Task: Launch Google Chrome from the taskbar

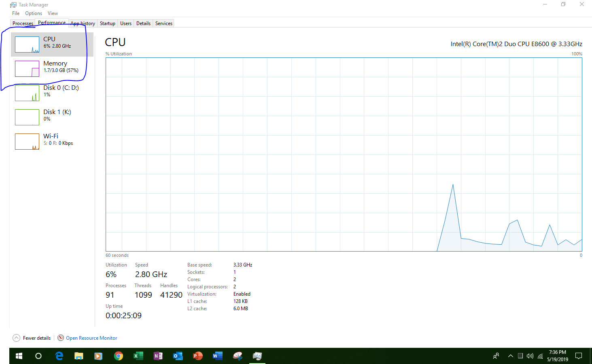Action: [x=118, y=356]
